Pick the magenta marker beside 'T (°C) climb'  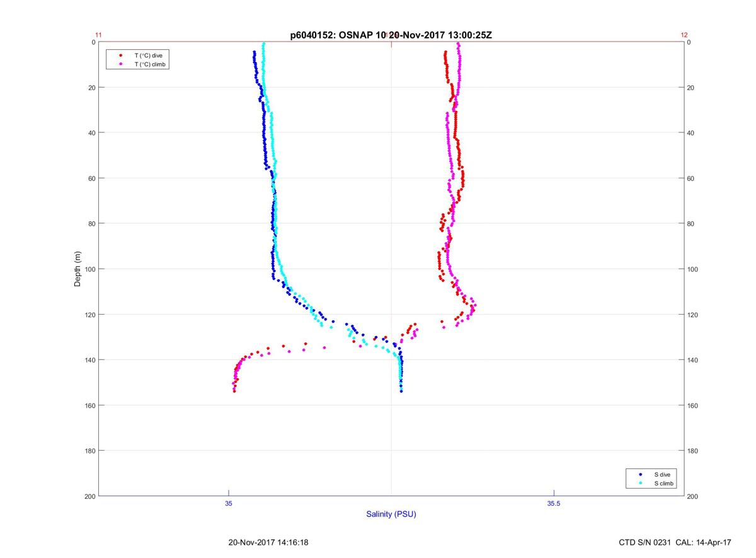(120, 64)
